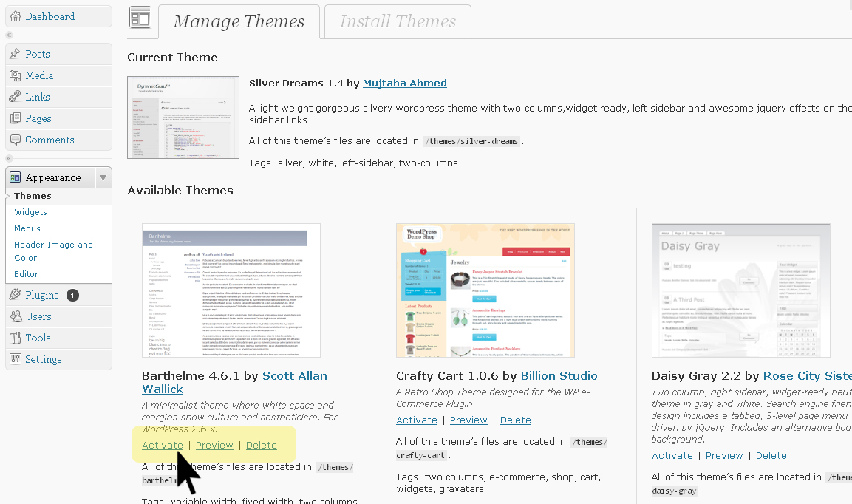Viewport: 852px width, 504px height.
Task: Switch to the Install Themes tab
Action: tap(398, 21)
